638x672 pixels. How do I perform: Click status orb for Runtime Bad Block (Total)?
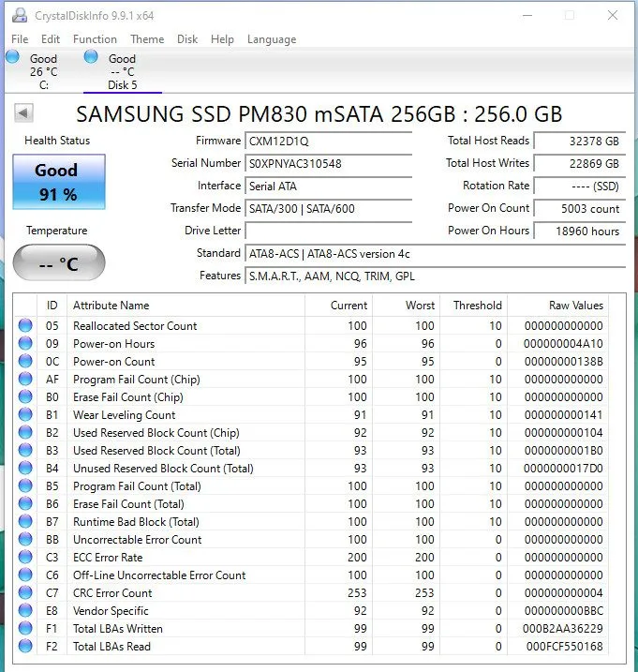point(25,521)
